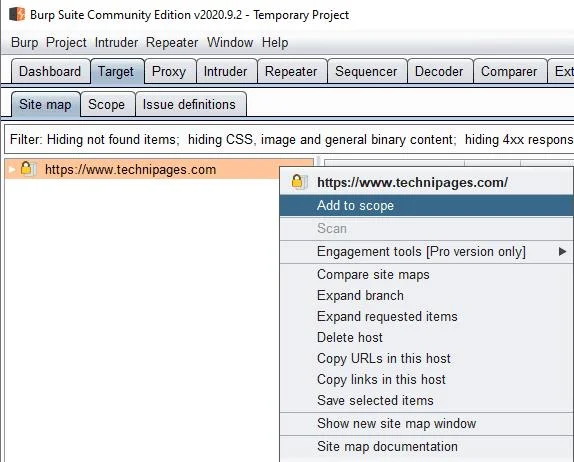The width and height of the screenshot is (574, 462).
Task: Choose Engagement tools [Pro version only]
Action: 426,252
